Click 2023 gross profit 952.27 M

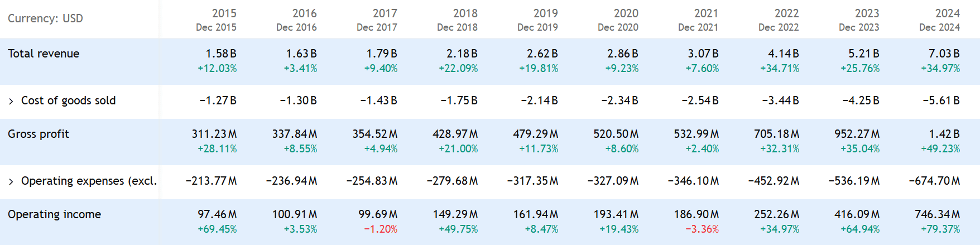tap(857, 134)
